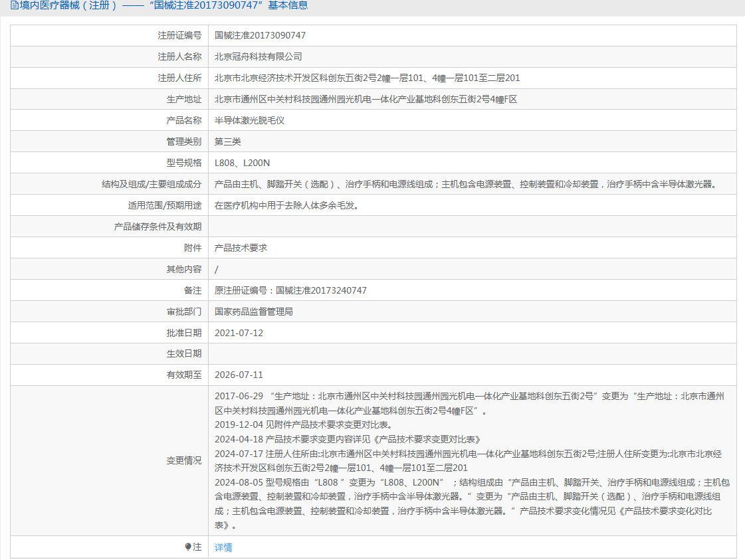Click the 生效日期 label
745x560 pixels.
tap(184, 354)
